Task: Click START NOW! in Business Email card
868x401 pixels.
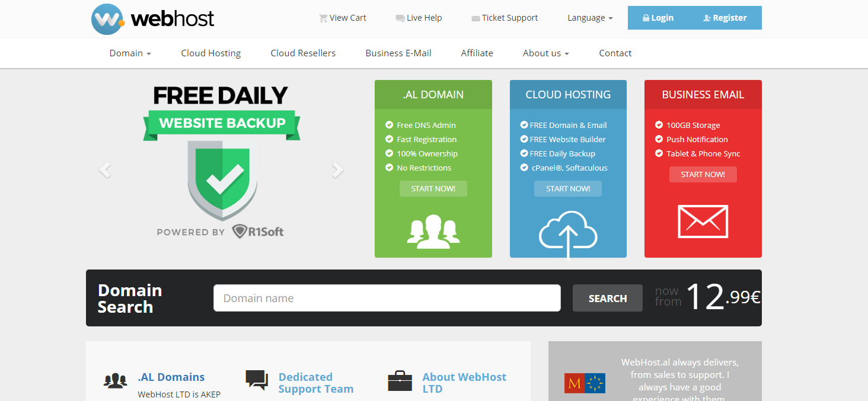Action: pos(703,175)
